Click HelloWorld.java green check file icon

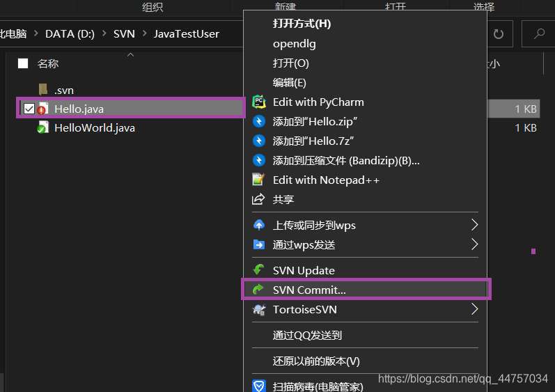(x=43, y=127)
